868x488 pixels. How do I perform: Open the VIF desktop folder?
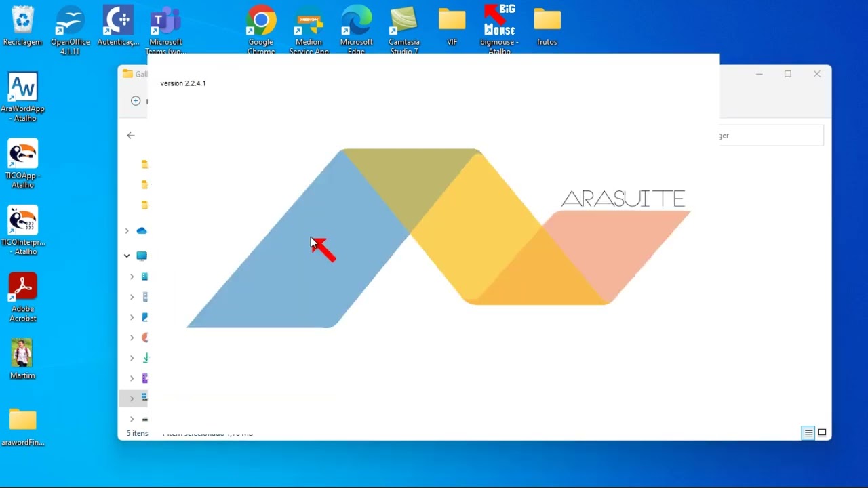[452, 26]
